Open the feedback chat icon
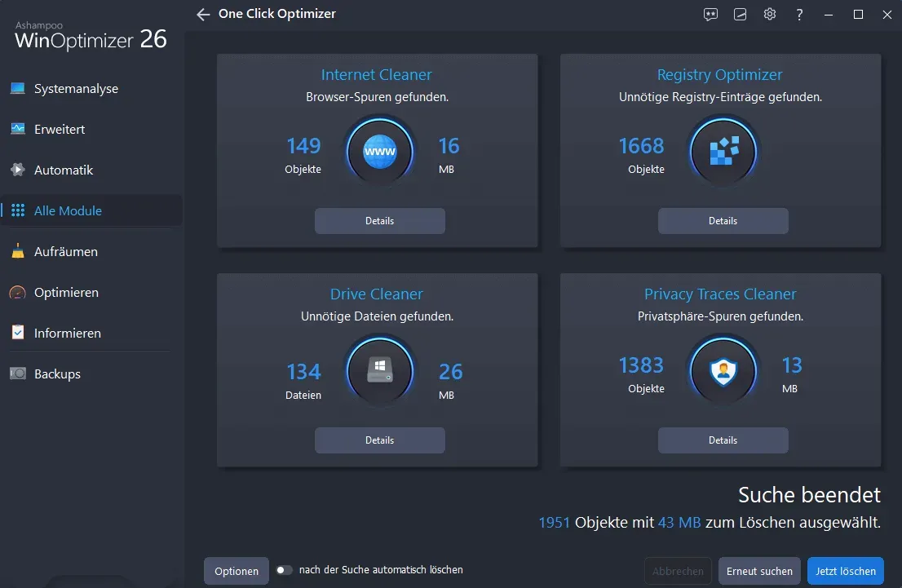 click(710, 15)
